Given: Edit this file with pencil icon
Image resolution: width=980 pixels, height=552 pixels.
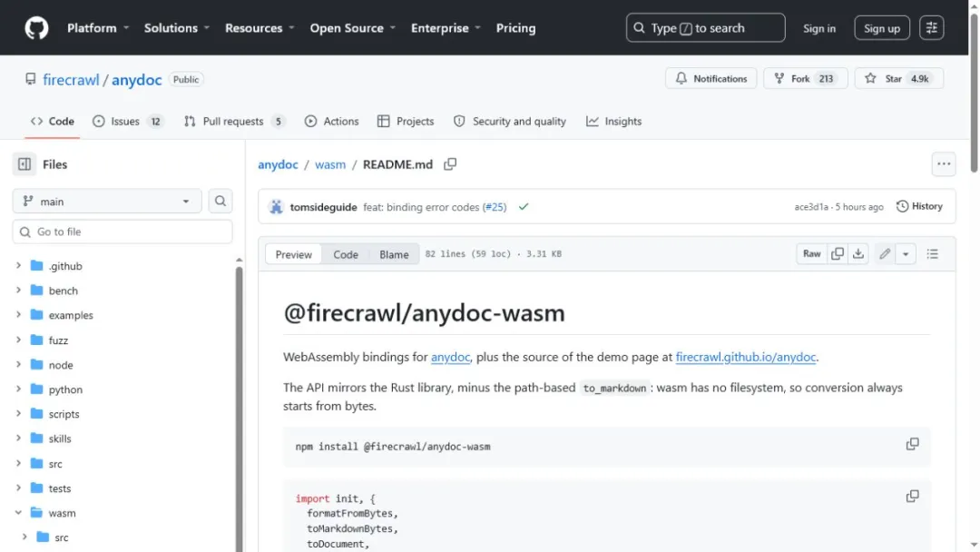Looking at the screenshot, I should [x=885, y=254].
